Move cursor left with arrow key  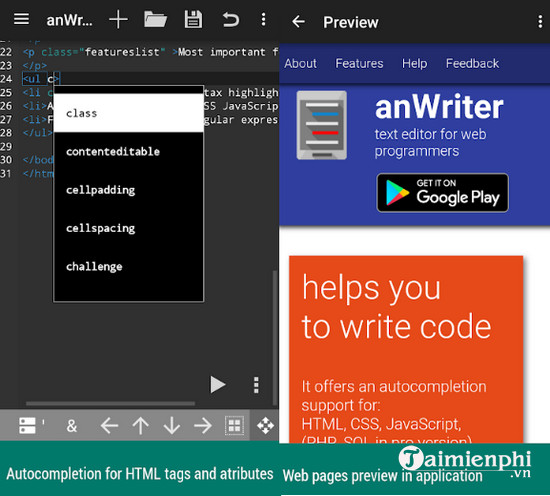click(109, 426)
